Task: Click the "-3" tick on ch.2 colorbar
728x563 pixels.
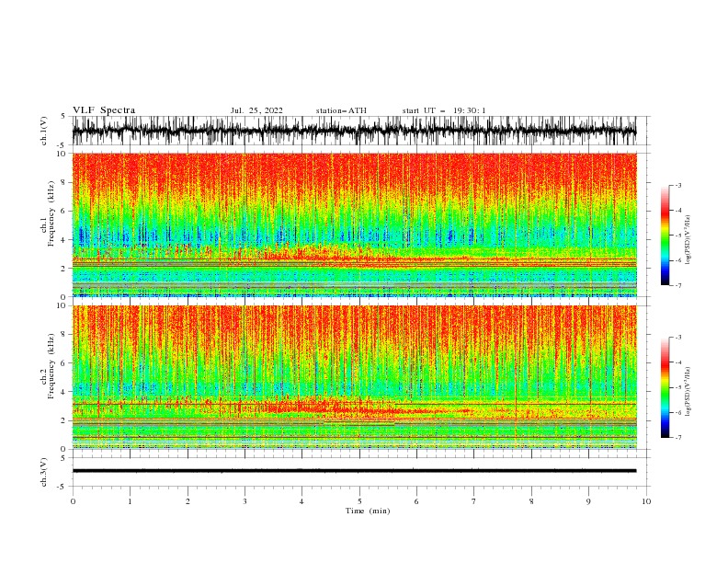Action: point(677,338)
